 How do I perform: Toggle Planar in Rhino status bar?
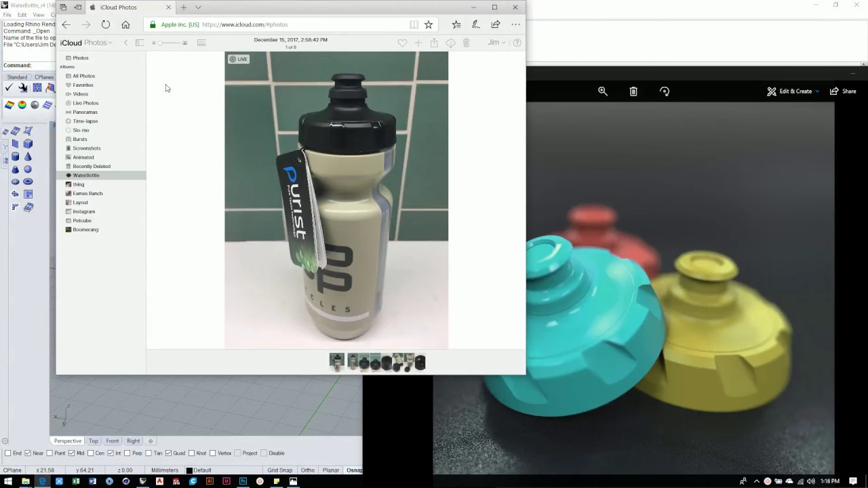331,470
